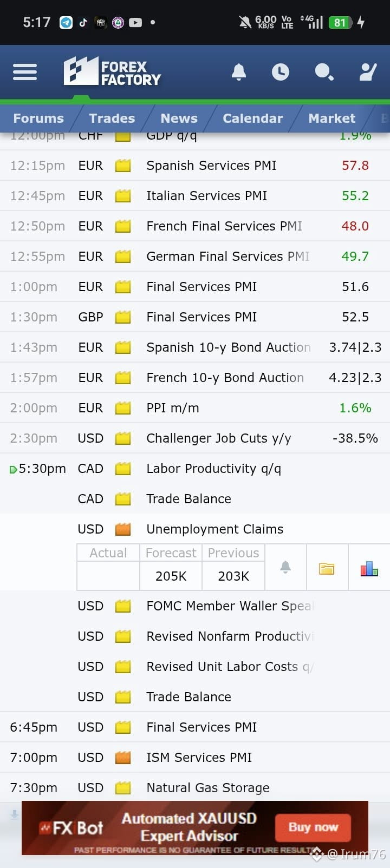Go to the Forums tab
Screen dimensions: 390x868
coord(38,119)
